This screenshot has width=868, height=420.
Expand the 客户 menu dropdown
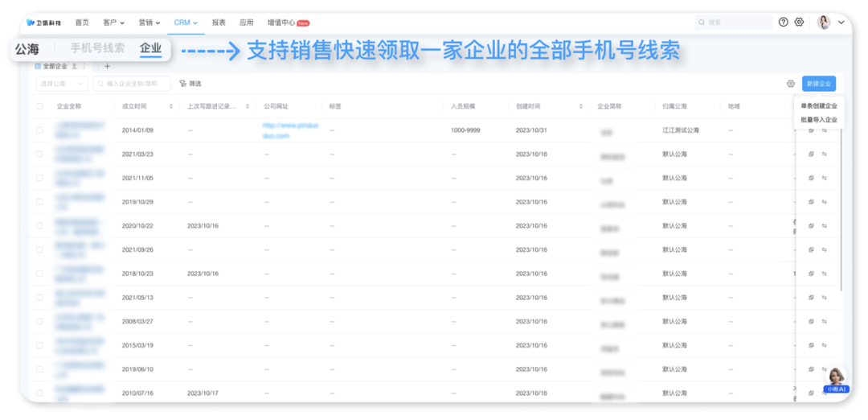(x=114, y=23)
